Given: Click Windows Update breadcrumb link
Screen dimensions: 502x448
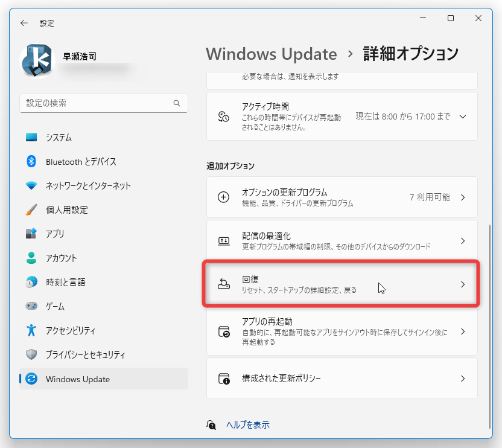Looking at the screenshot, I should 272,54.
